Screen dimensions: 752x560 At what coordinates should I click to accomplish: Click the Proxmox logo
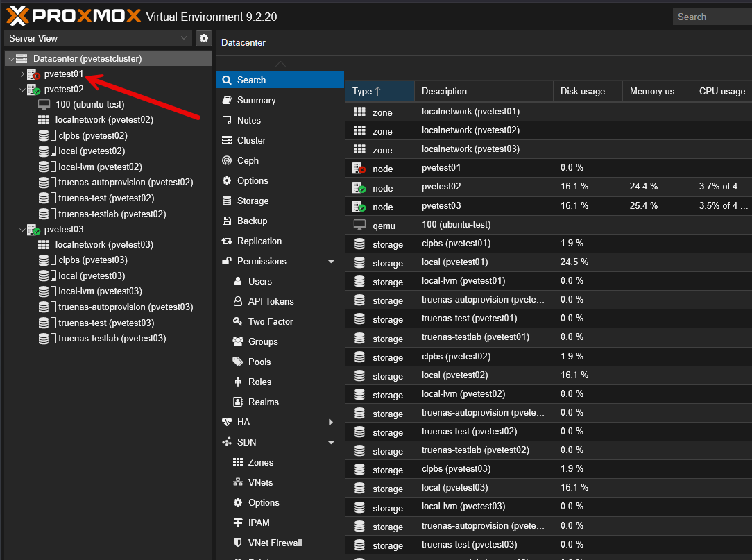pos(74,16)
